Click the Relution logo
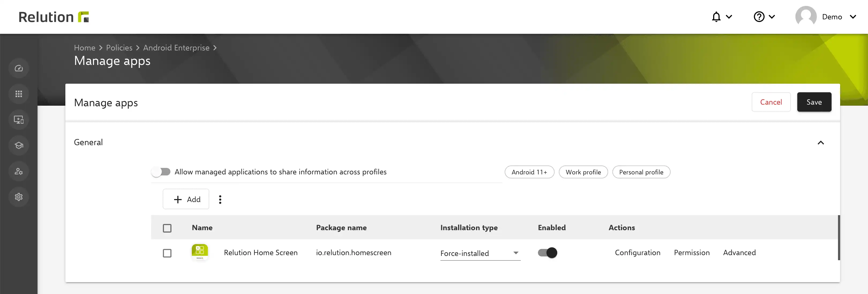 pos(54,17)
